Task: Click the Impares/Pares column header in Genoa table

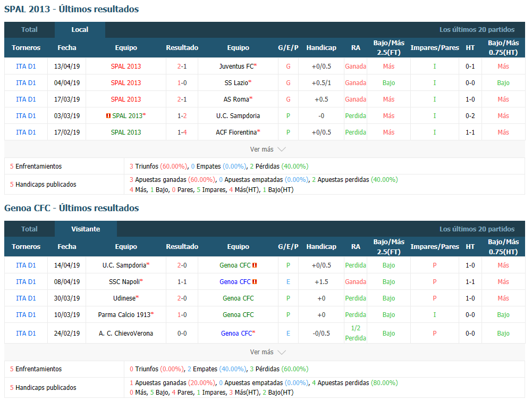Action: click(x=435, y=246)
